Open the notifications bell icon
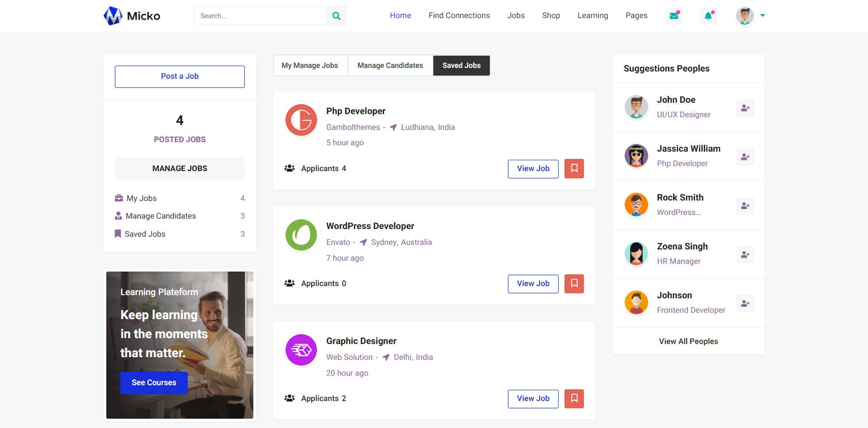Image resolution: width=868 pixels, height=428 pixels. tap(708, 16)
